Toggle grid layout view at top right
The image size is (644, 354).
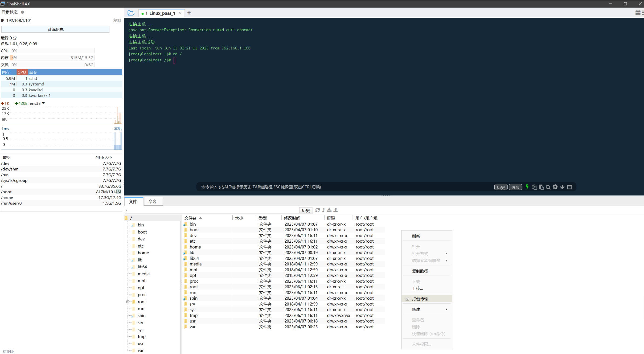point(638,12)
